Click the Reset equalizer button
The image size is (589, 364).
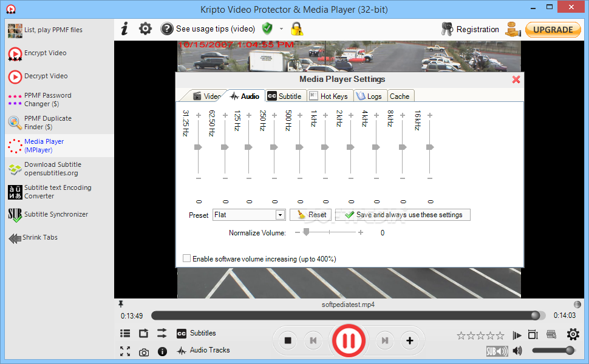[x=310, y=215]
